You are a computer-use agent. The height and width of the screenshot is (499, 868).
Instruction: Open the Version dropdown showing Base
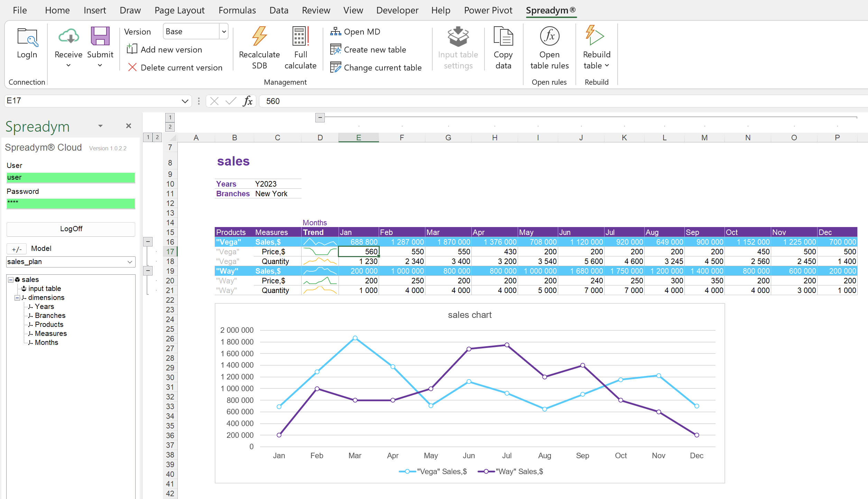click(223, 31)
